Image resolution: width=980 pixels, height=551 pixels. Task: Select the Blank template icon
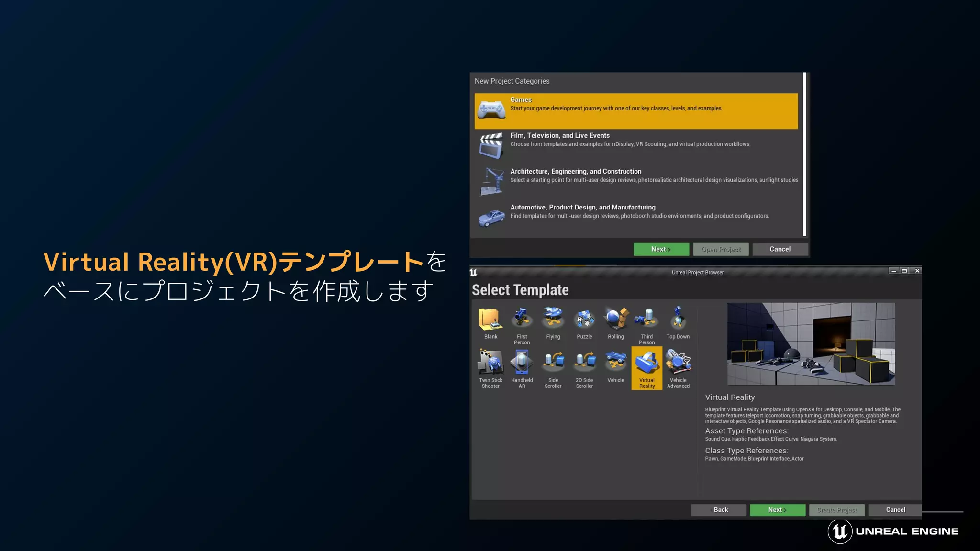coord(490,319)
